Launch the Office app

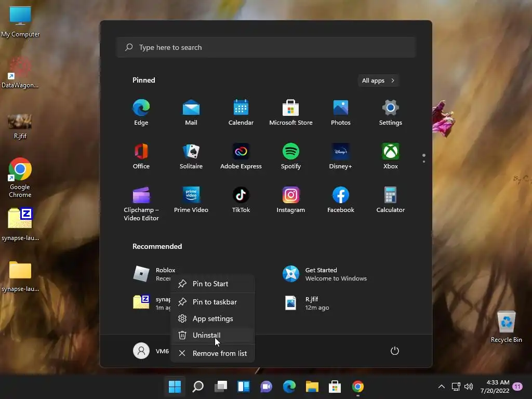point(141,156)
